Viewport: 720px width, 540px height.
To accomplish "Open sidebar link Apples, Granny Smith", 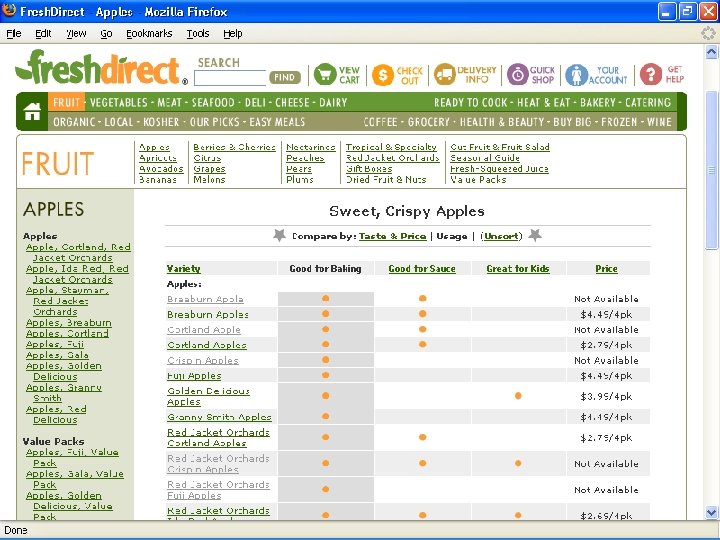I will pos(63,393).
